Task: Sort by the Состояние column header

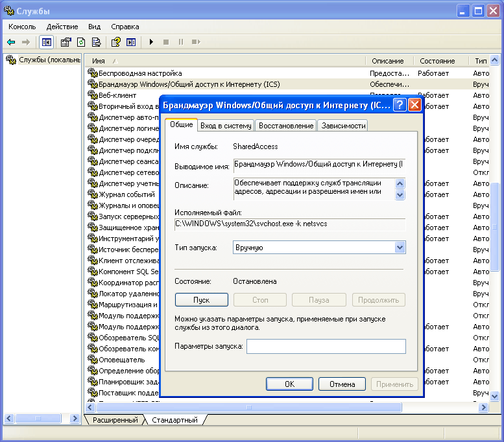Action: coord(441,61)
